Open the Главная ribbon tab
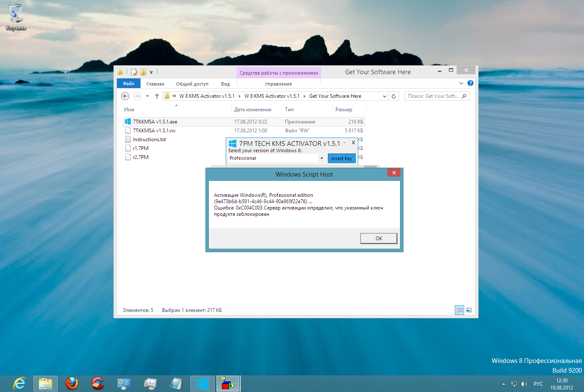Screen dimensions: 584x392 pyautogui.click(x=155, y=84)
